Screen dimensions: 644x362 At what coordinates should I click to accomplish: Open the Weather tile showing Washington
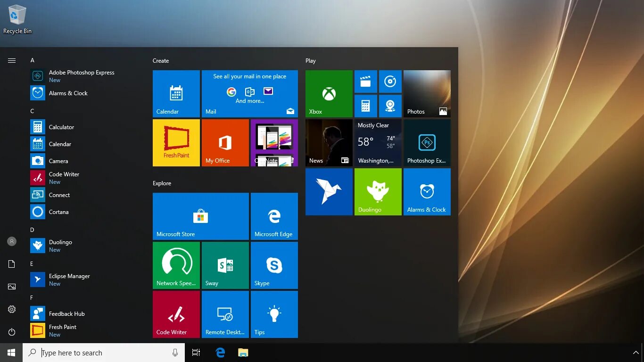point(378,143)
